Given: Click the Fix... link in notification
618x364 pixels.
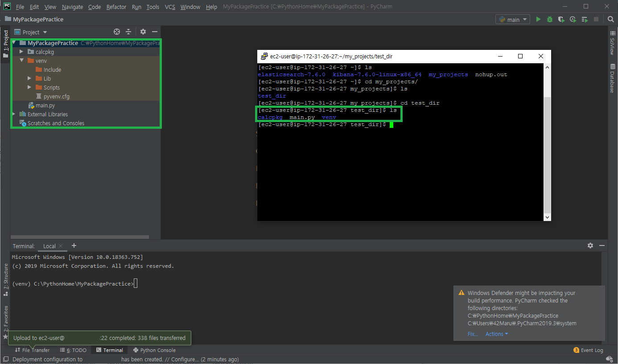Looking at the screenshot, I should click(x=473, y=334).
